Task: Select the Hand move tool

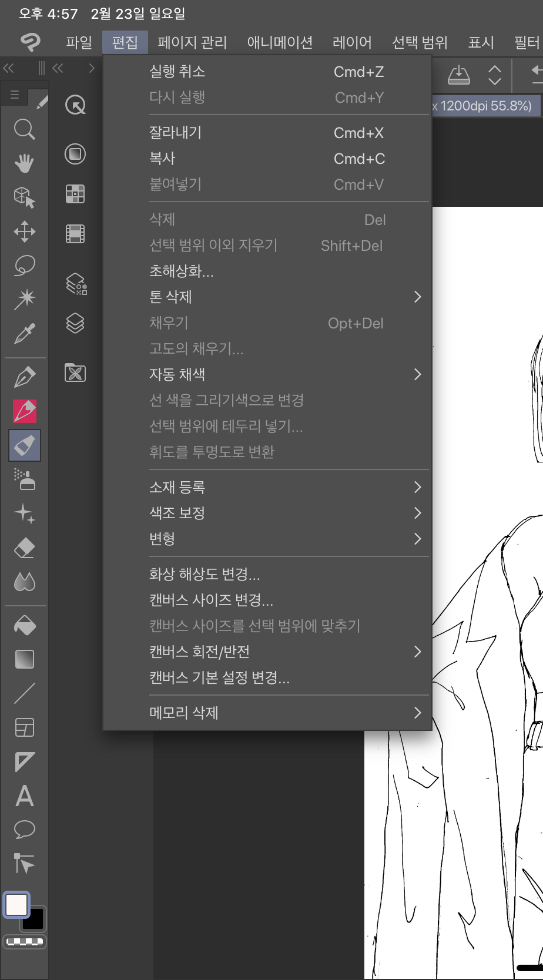Action: (x=24, y=163)
